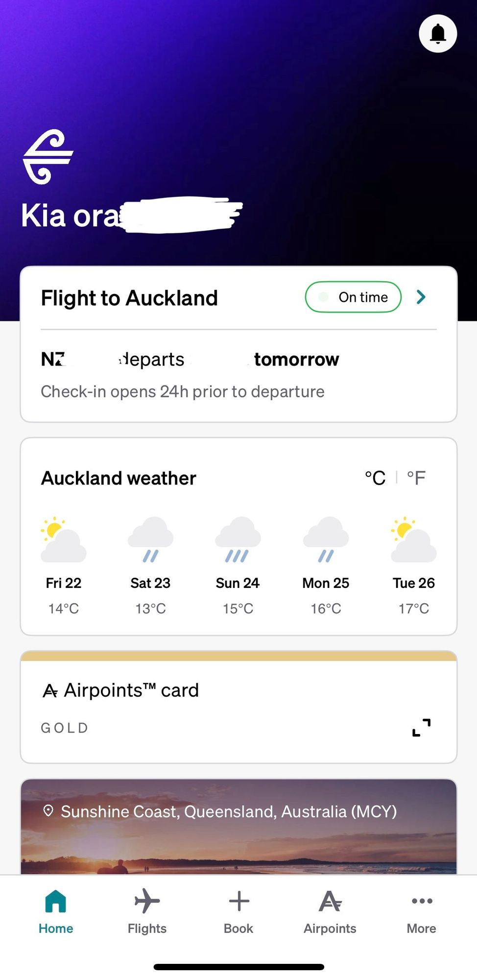Tap the On time status badge

click(x=353, y=297)
